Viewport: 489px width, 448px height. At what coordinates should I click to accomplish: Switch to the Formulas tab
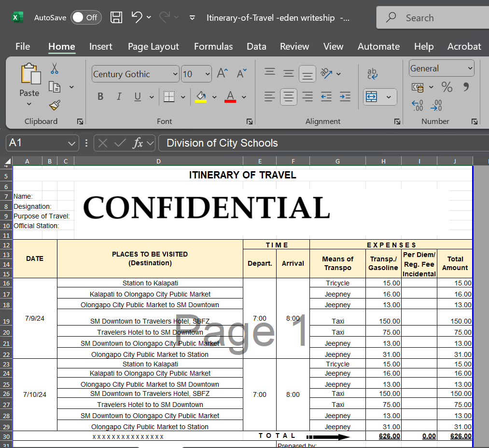pyautogui.click(x=213, y=46)
